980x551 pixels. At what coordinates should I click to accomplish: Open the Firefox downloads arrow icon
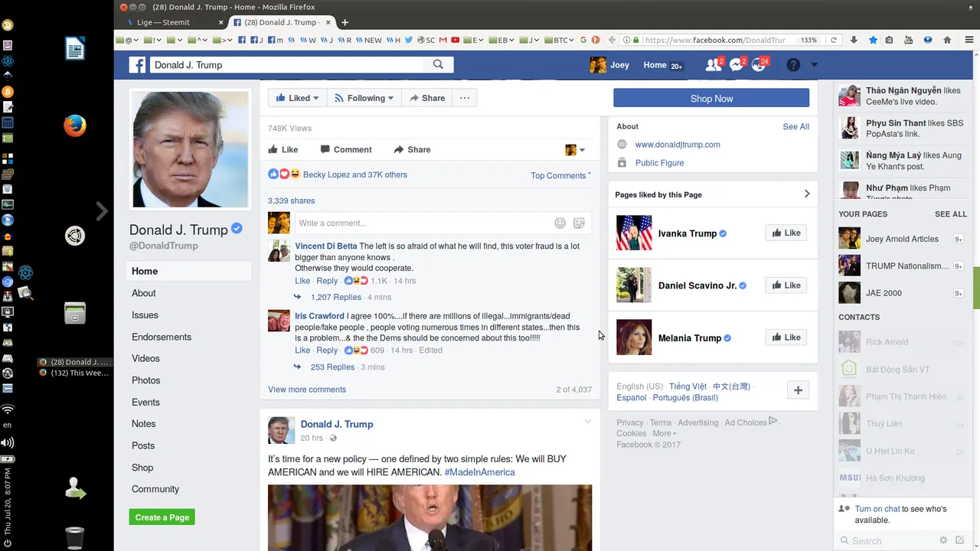(854, 40)
